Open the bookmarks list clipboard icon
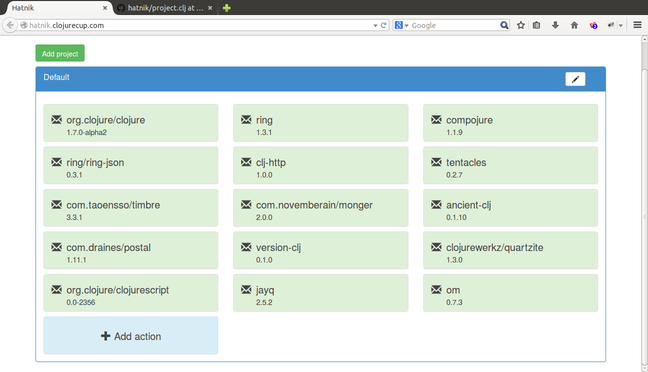Viewport: 648px width, 372px height. click(x=536, y=25)
